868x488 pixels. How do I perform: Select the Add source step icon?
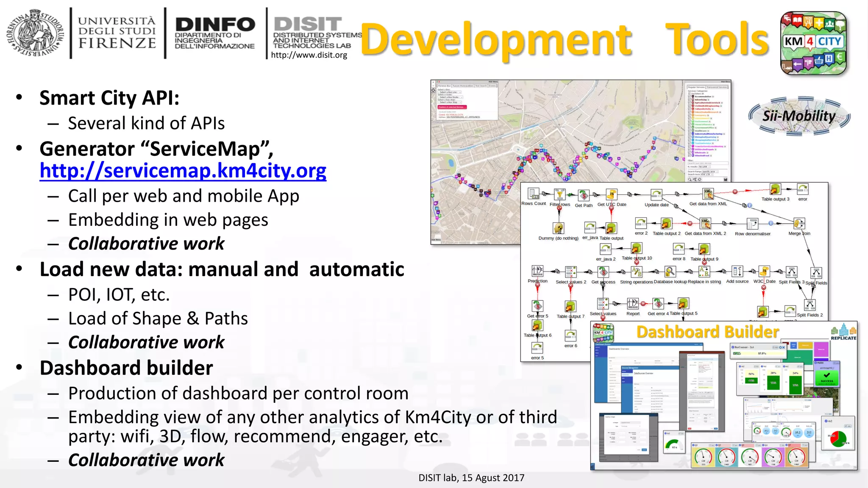pos(737,272)
